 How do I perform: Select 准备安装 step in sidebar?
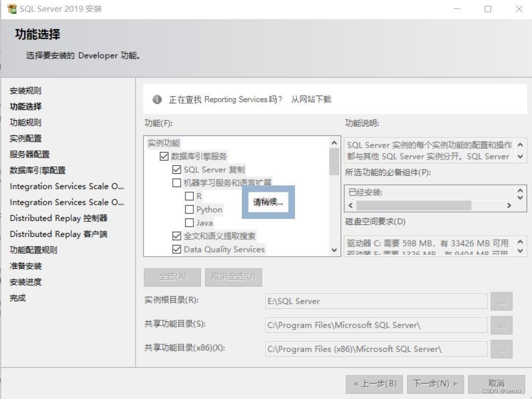pyautogui.click(x=26, y=266)
